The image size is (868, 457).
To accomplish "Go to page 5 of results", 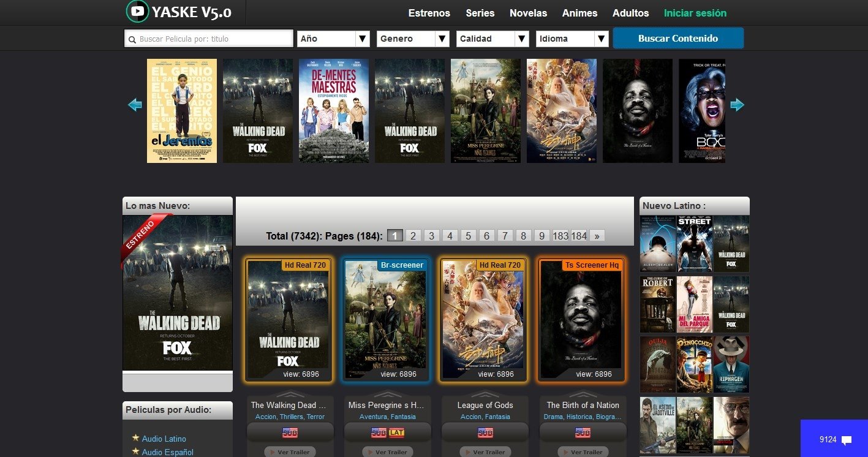I will click(x=469, y=236).
